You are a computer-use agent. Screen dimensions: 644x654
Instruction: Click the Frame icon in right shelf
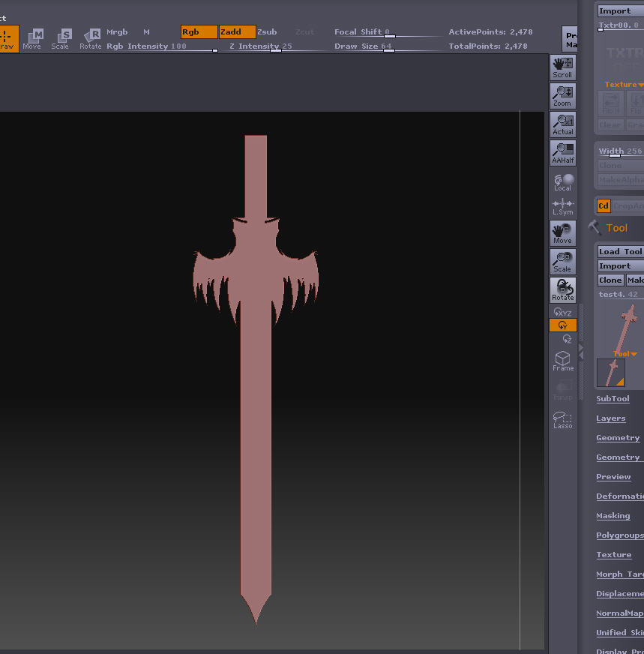pos(562,361)
